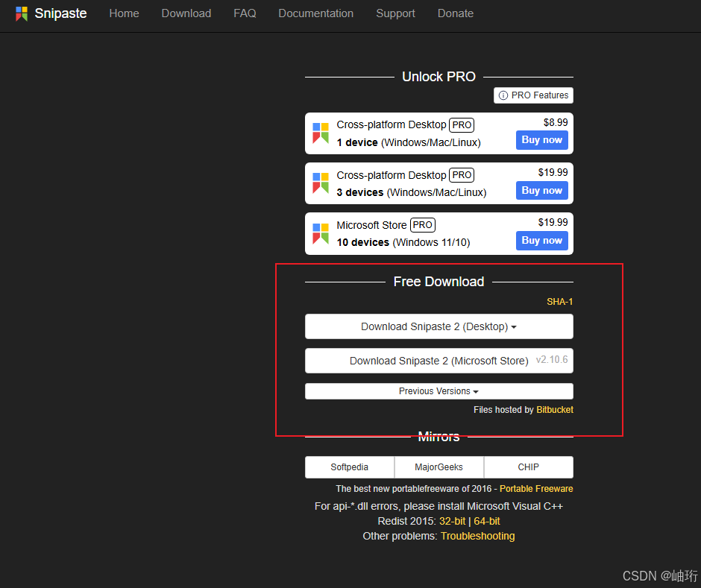Open the Softpedia mirror
Image resolution: width=701 pixels, height=588 pixels.
pyautogui.click(x=350, y=467)
